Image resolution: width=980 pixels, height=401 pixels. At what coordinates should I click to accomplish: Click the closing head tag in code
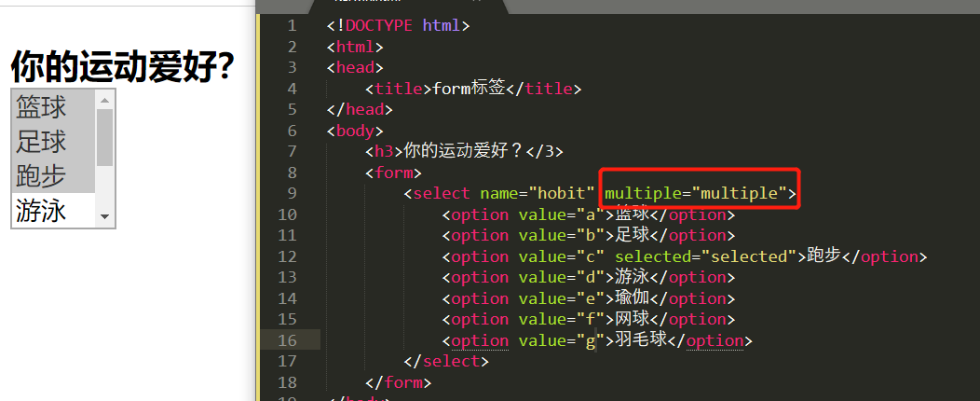coord(360,109)
